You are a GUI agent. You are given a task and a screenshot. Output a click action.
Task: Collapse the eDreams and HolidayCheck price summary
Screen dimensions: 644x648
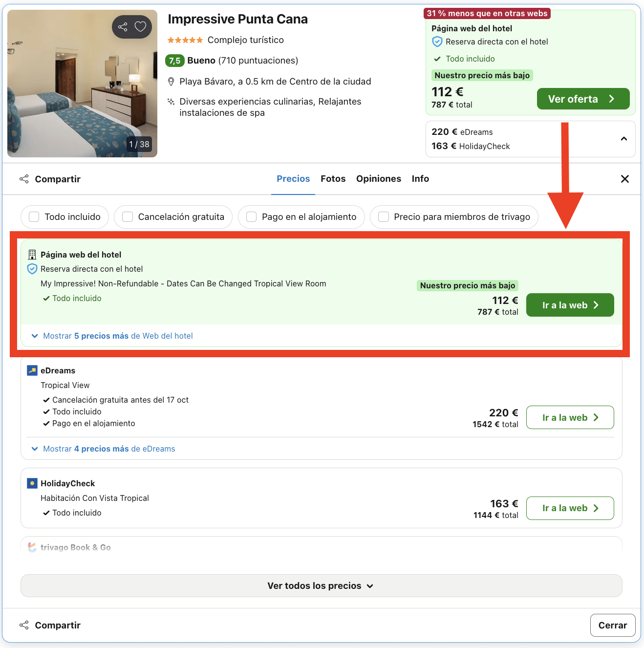pyautogui.click(x=624, y=139)
